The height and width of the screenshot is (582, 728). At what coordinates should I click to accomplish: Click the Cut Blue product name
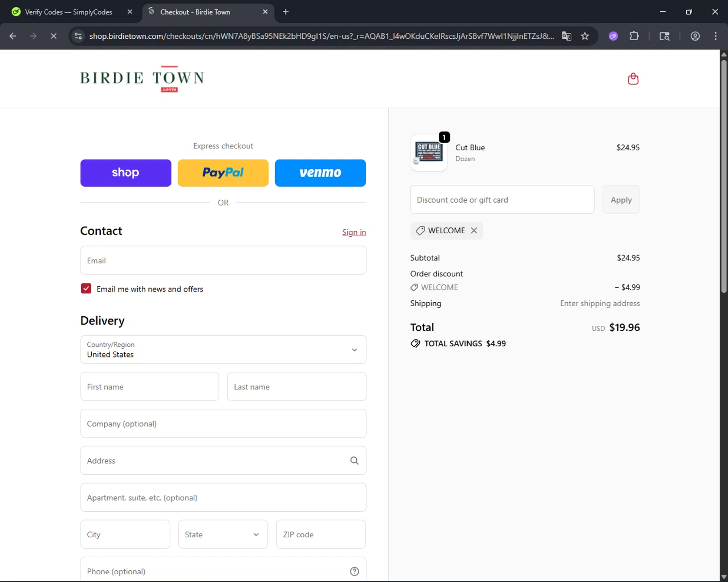coord(470,147)
